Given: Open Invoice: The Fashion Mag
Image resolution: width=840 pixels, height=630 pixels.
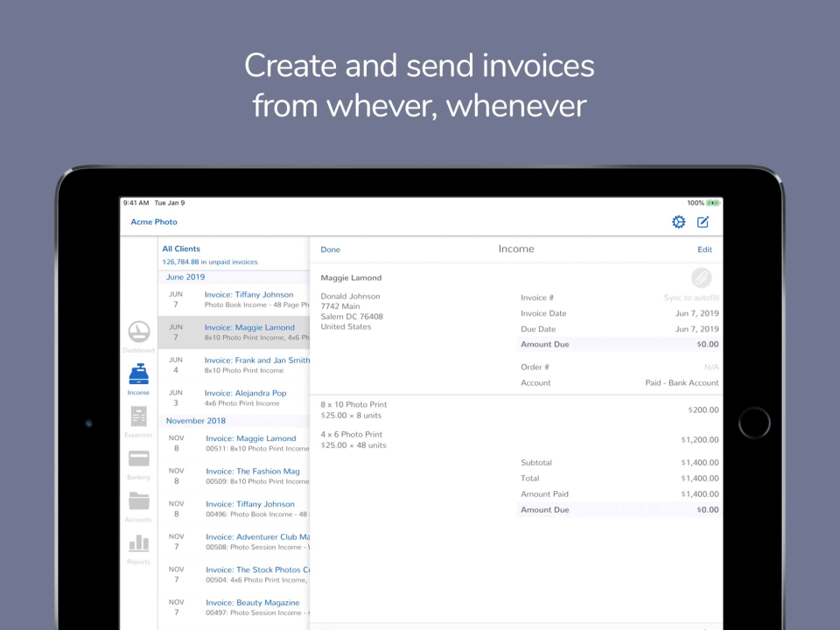Looking at the screenshot, I should [234, 476].
